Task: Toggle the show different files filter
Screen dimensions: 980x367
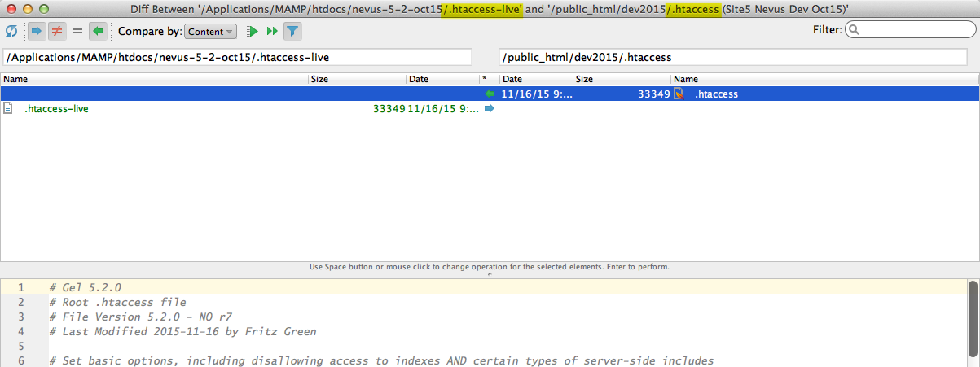Action: click(57, 32)
